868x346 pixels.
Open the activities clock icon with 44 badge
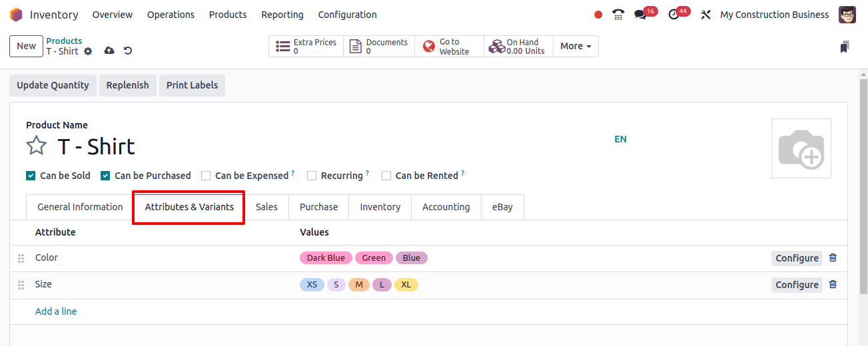[x=673, y=15]
